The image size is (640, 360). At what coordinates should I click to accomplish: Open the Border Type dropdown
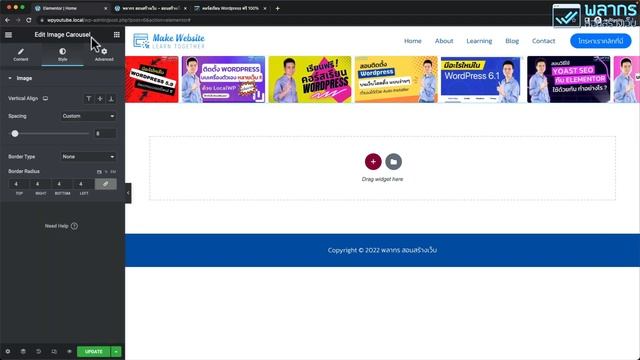pyautogui.click(x=88, y=157)
